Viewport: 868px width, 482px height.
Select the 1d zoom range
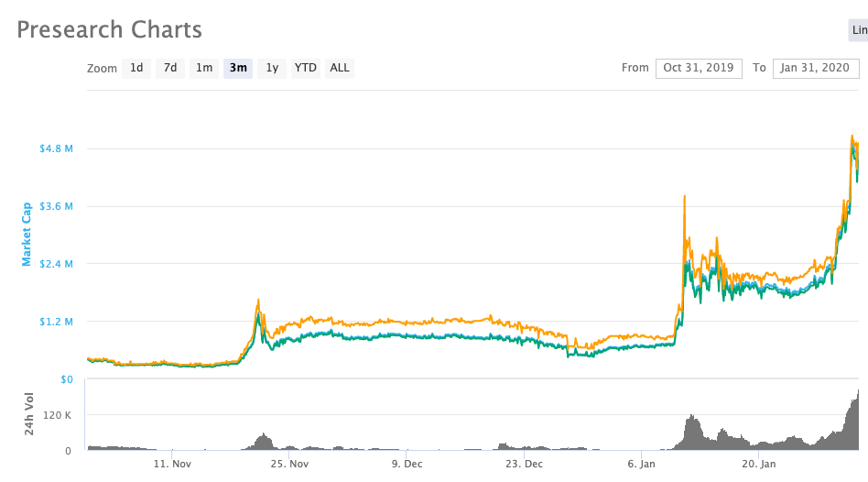click(x=136, y=68)
